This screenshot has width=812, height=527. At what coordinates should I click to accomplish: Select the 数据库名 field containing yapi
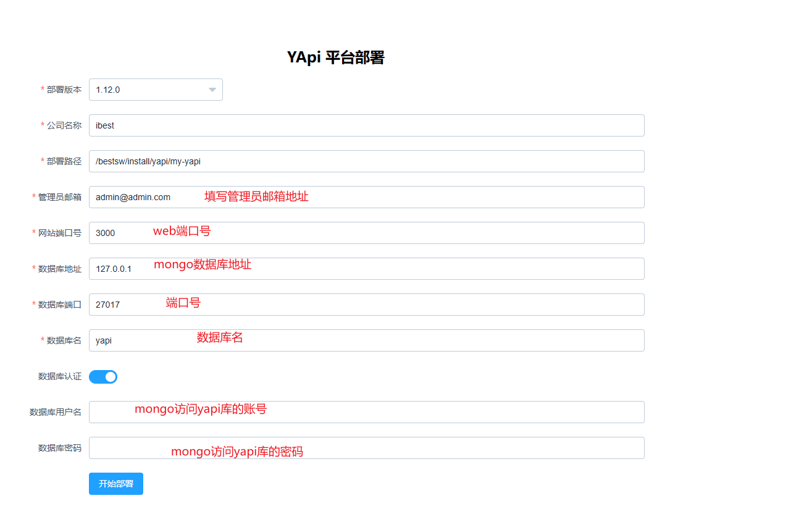[367, 340]
